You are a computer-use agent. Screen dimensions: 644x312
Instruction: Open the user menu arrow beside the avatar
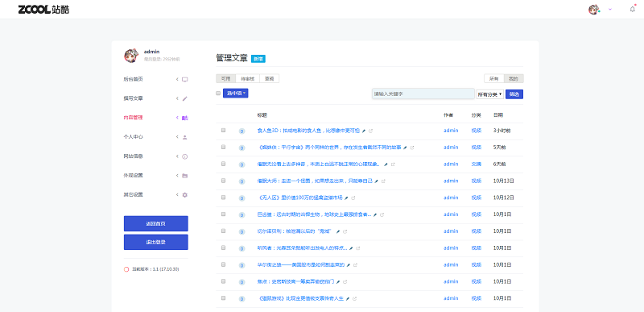610,10
